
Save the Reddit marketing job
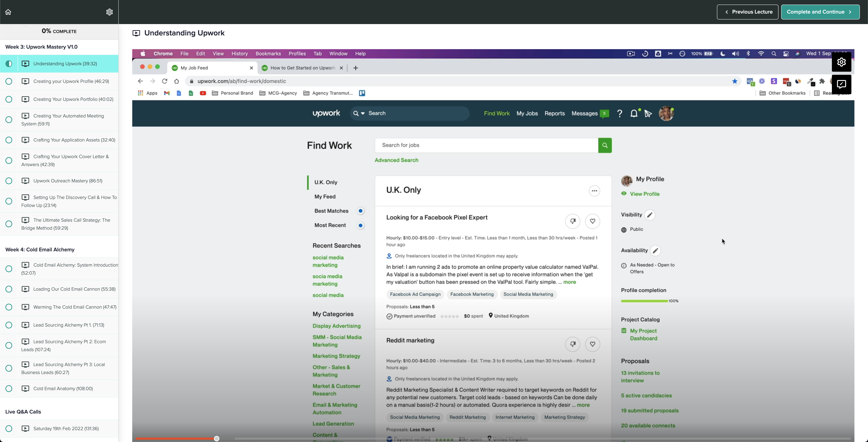pyautogui.click(x=592, y=344)
